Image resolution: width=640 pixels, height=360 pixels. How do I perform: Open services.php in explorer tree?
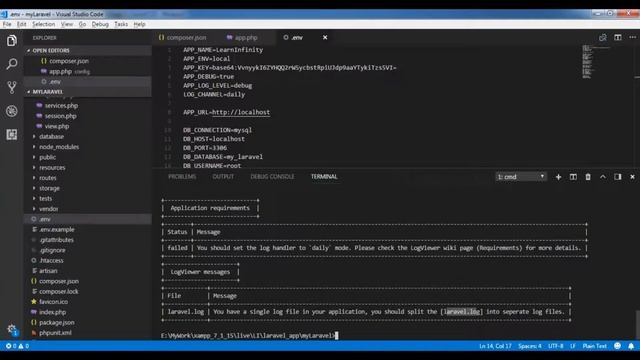coord(61,106)
